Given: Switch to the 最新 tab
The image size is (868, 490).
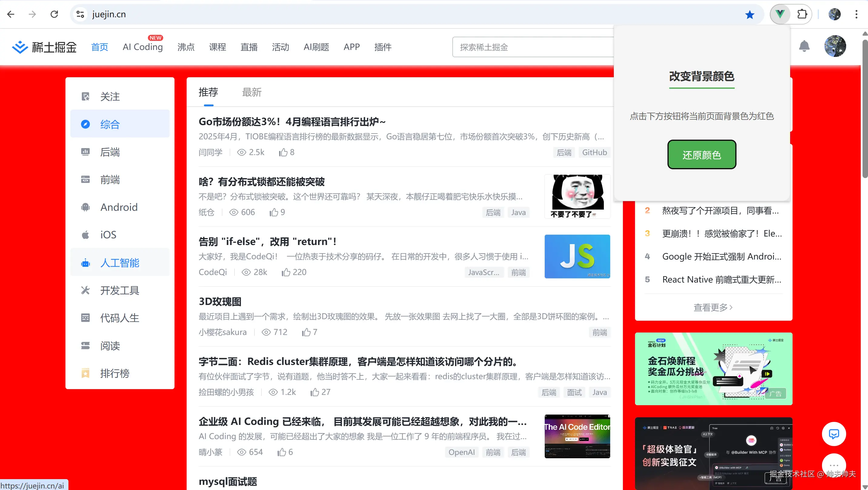Looking at the screenshot, I should pos(251,92).
